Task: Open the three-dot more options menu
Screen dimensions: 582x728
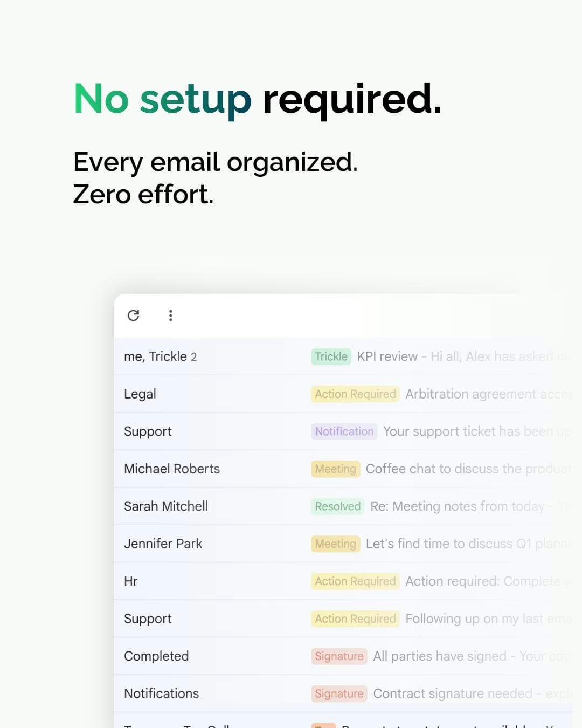Action: coord(170,315)
